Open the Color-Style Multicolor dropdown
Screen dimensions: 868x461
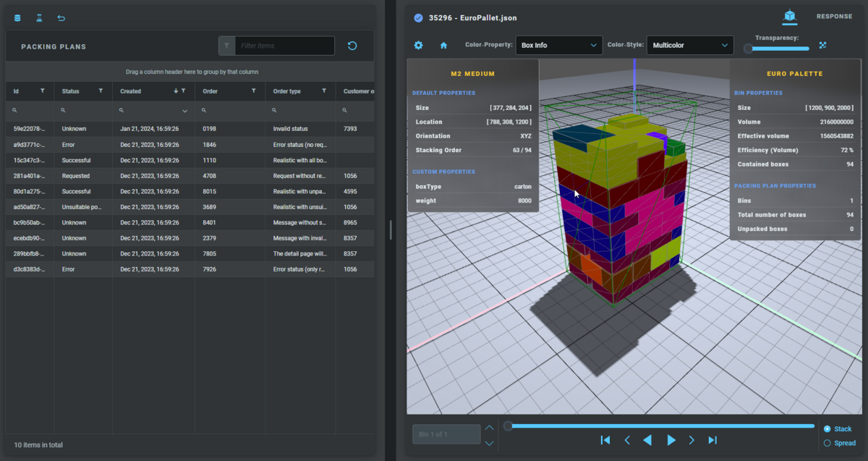tap(689, 45)
